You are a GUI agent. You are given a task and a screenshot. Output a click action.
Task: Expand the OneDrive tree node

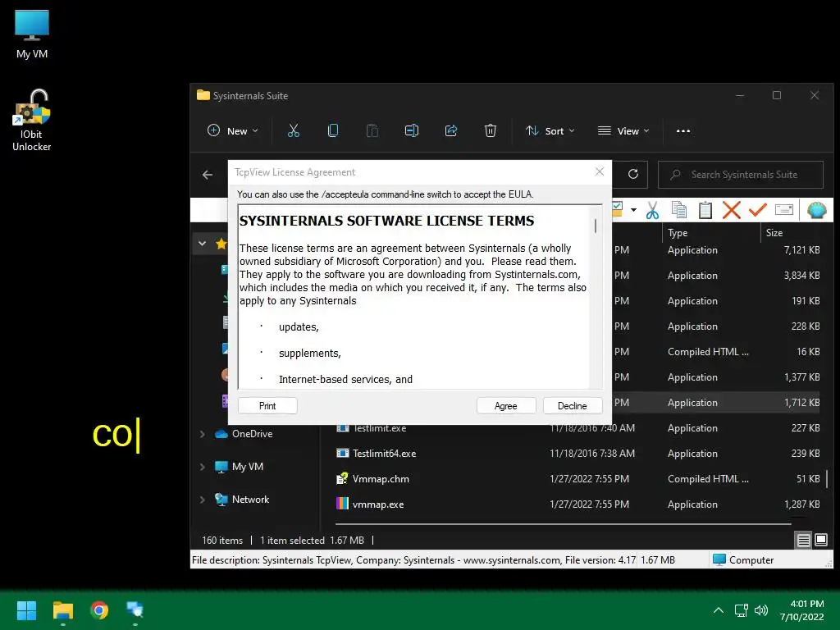[202, 434]
